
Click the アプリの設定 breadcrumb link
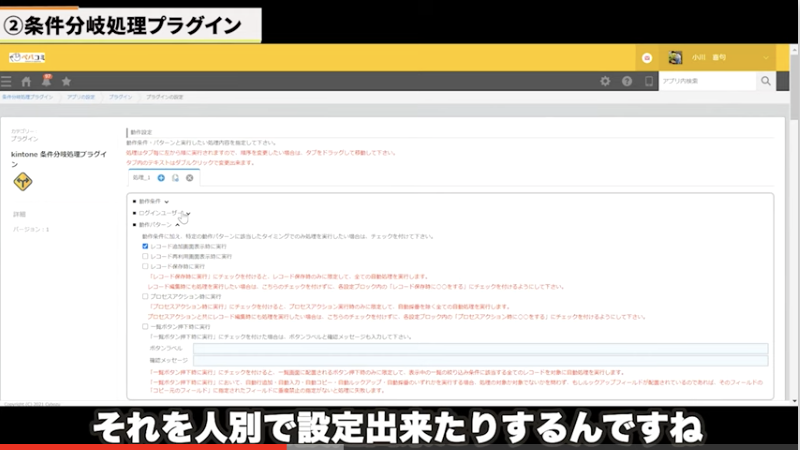pos(82,97)
